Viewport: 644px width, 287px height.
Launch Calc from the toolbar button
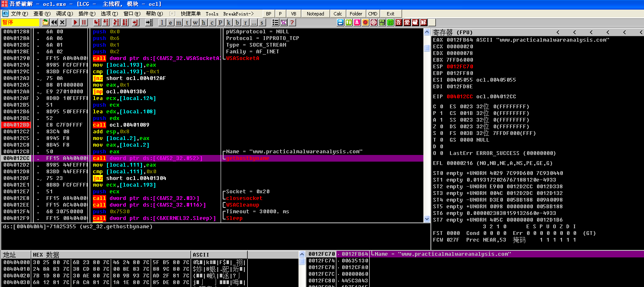coord(338,14)
